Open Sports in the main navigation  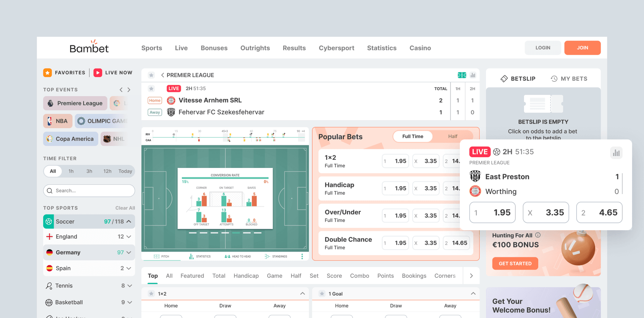(x=152, y=48)
